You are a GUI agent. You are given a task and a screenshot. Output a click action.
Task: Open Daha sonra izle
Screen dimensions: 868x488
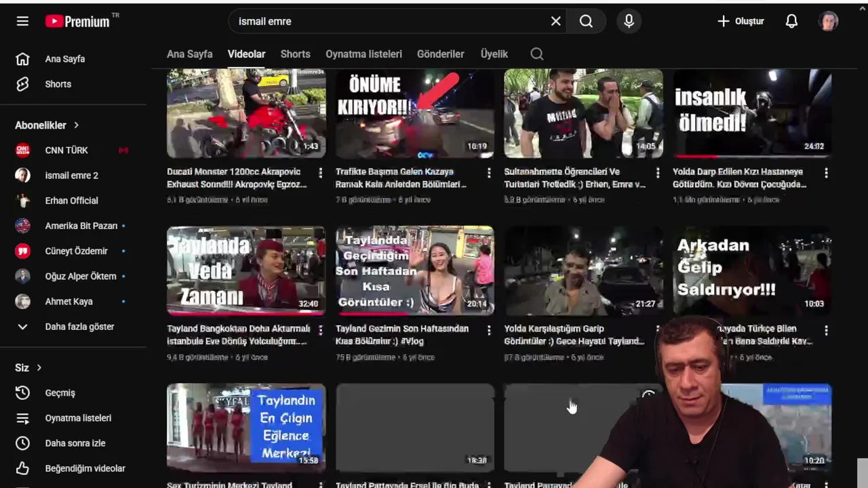[73, 443]
